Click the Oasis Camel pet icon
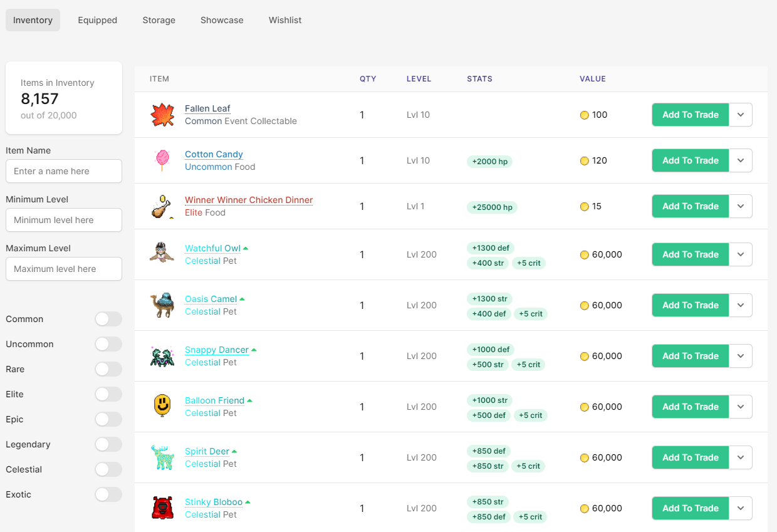 pos(162,305)
